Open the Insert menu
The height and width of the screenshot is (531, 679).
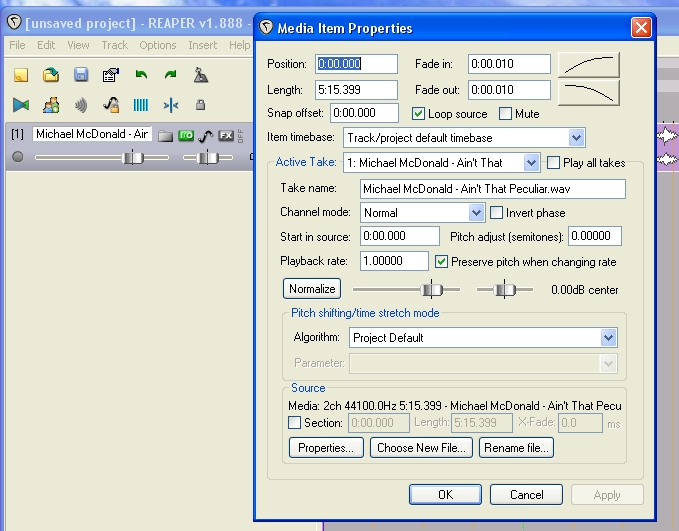coord(203,45)
